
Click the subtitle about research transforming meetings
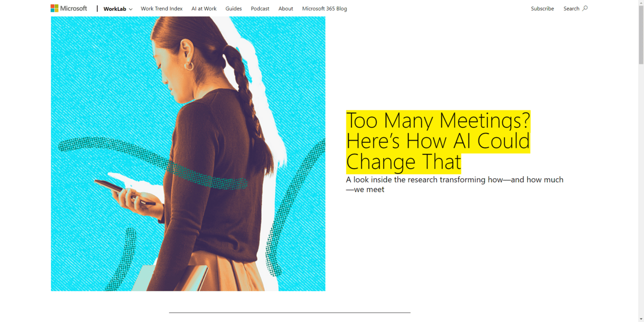tap(455, 184)
